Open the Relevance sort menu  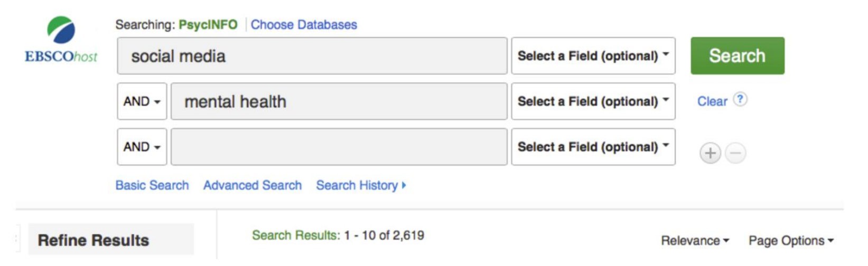pyautogui.click(x=695, y=241)
